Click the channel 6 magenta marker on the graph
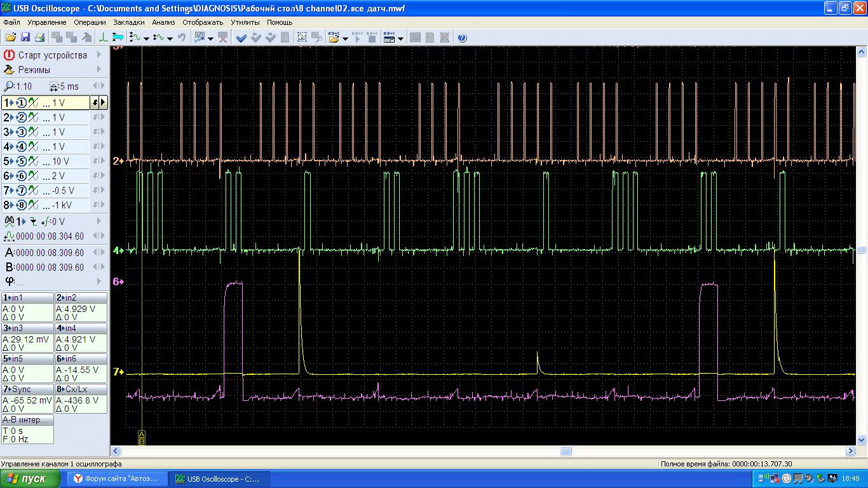This screenshot has width=868, height=488. [118, 281]
